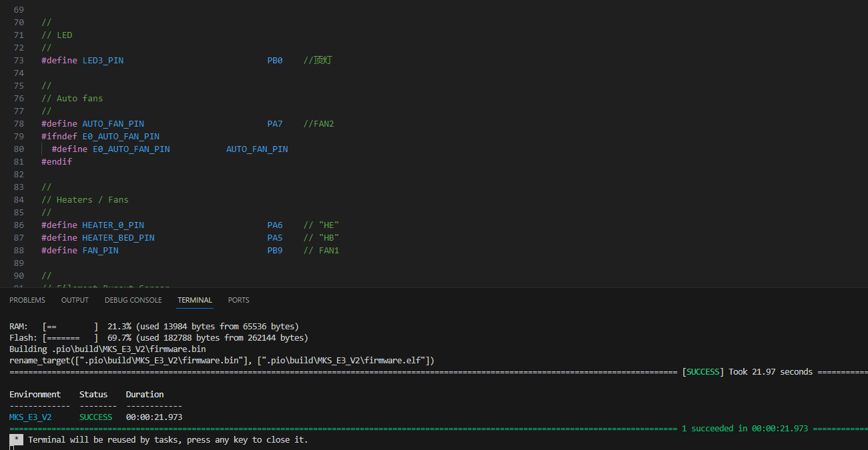The height and width of the screenshot is (450, 868).
Task: Click the #ifndef E0_AUTO_FAN_PIN directive
Action: coord(100,137)
